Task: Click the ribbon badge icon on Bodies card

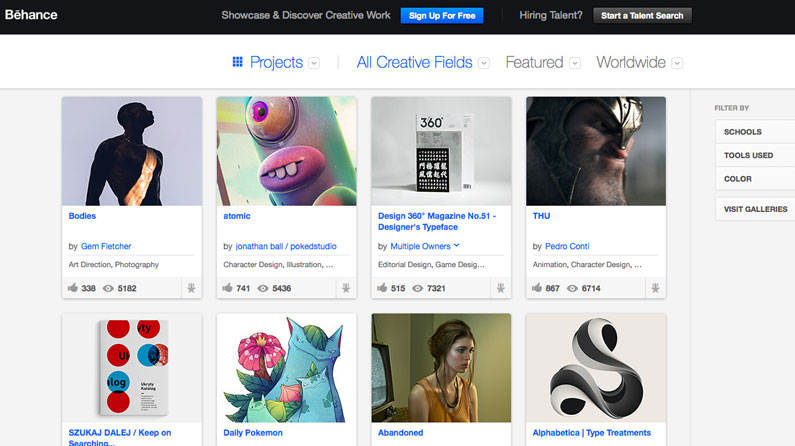Action: tap(189, 288)
